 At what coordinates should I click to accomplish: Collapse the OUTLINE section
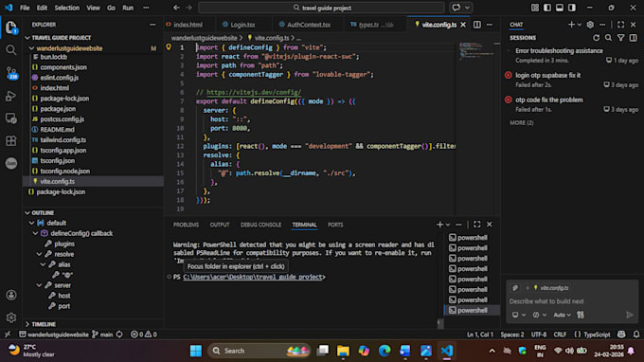[x=27, y=213]
